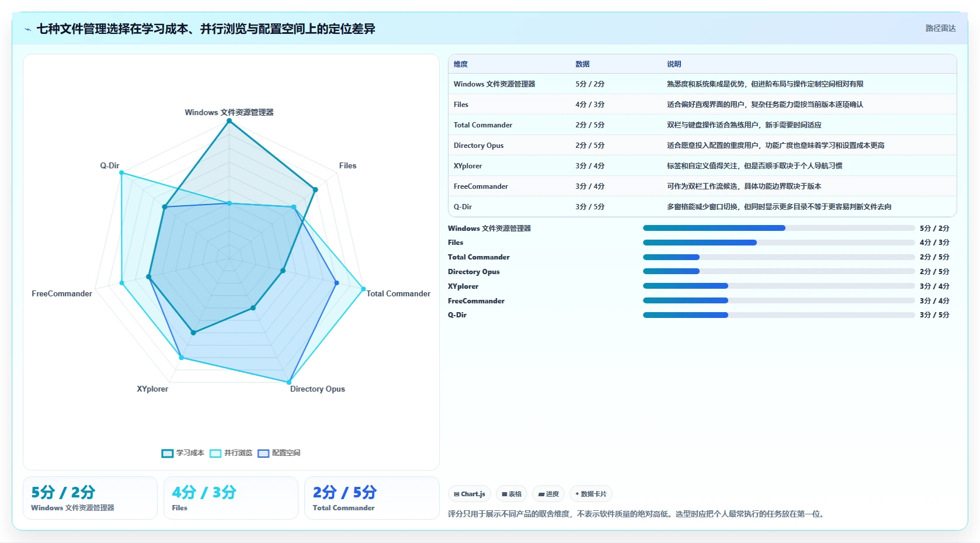Click the 路径雷达 label in the header

pyautogui.click(x=940, y=28)
